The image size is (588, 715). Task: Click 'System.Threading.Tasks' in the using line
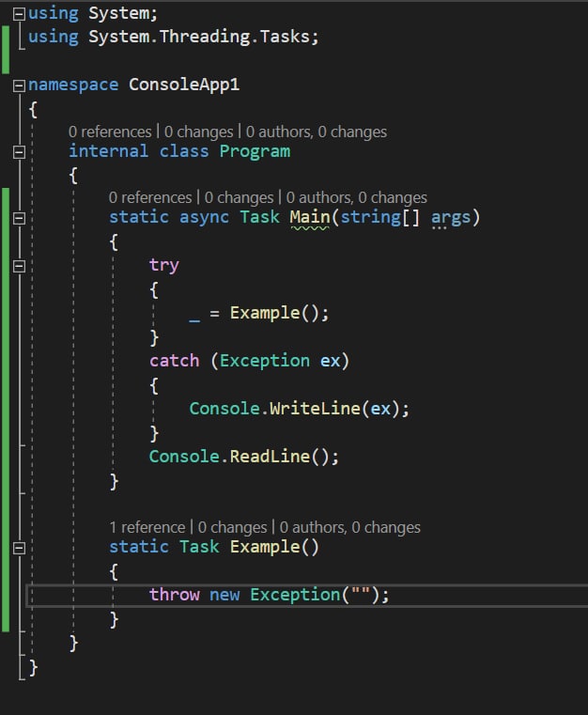click(199, 37)
